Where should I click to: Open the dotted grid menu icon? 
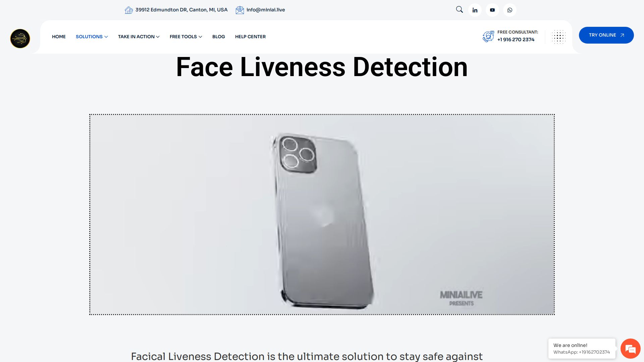tap(559, 37)
